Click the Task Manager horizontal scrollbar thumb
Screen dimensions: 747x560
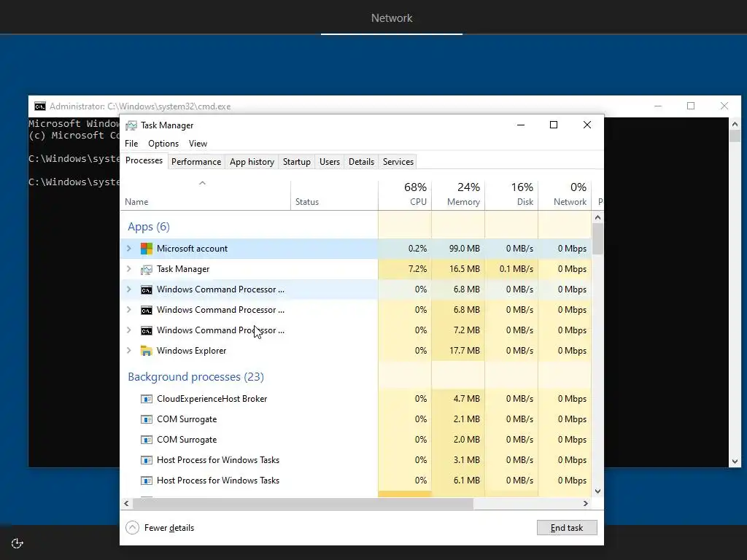coord(303,503)
